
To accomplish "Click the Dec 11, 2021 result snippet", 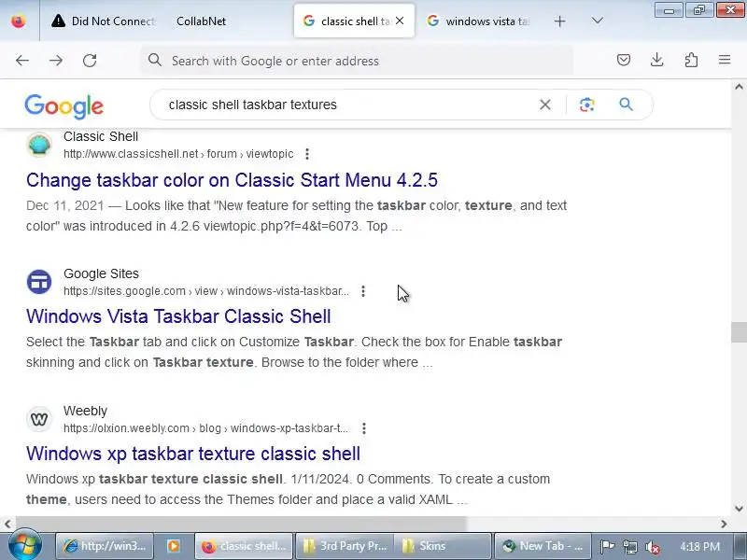I will point(296,216).
